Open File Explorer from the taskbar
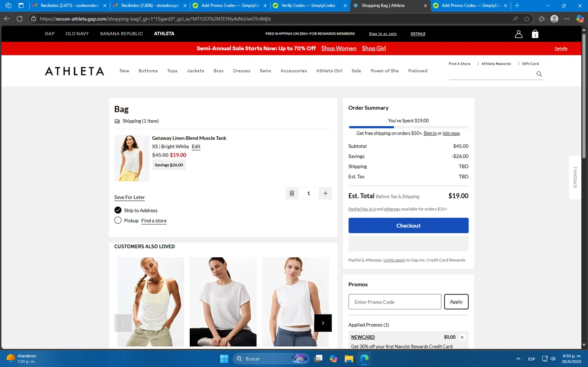Screen dimensions: 588x367 [348, 358]
